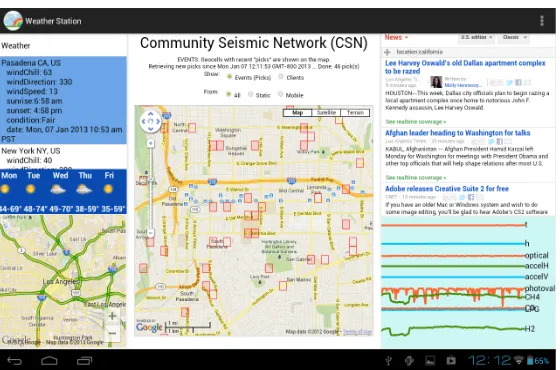The height and width of the screenshot is (370, 560).
Task: Click the CSN map zoom slider handle
Action: click(x=151, y=180)
